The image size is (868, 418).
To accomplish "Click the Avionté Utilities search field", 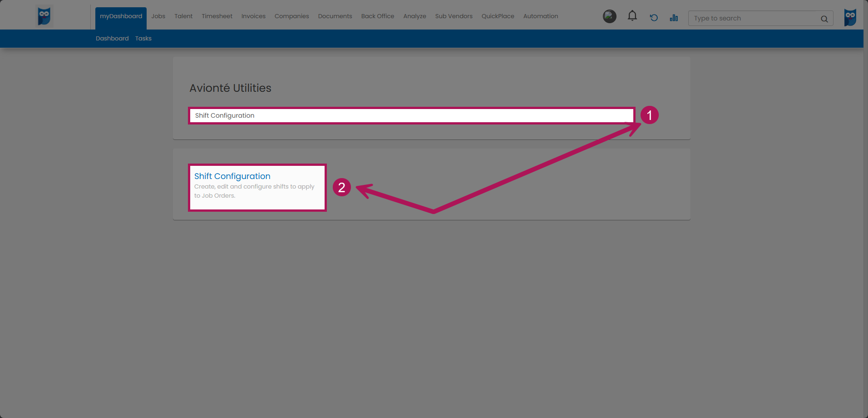I will click(411, 115).
